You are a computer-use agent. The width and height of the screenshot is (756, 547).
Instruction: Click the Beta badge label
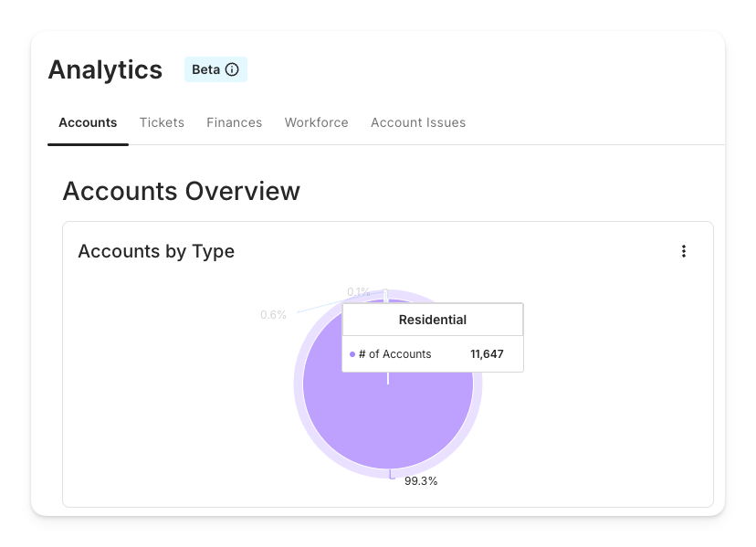[205, 69]
